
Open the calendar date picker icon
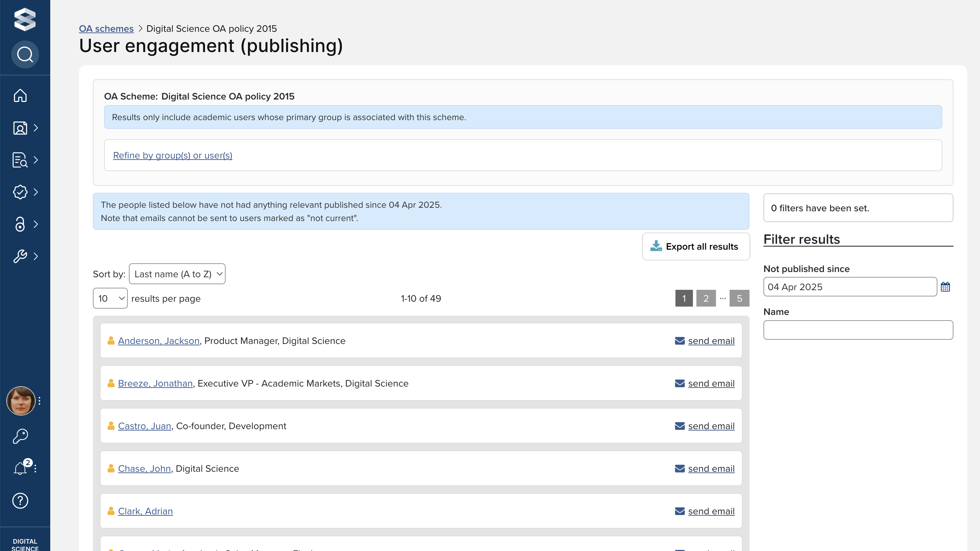tap(945, 287)
